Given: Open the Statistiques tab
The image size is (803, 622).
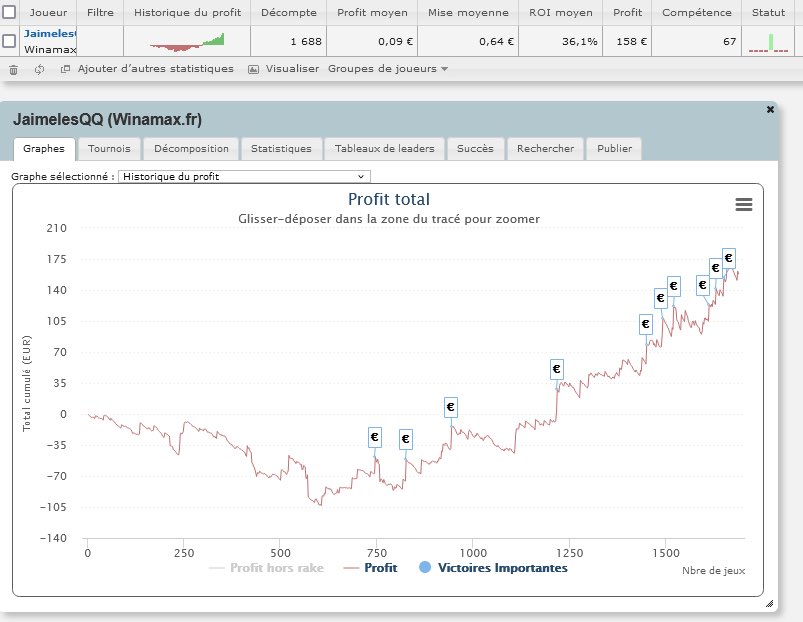Looking at the screenshot, I should click(281, 149).
